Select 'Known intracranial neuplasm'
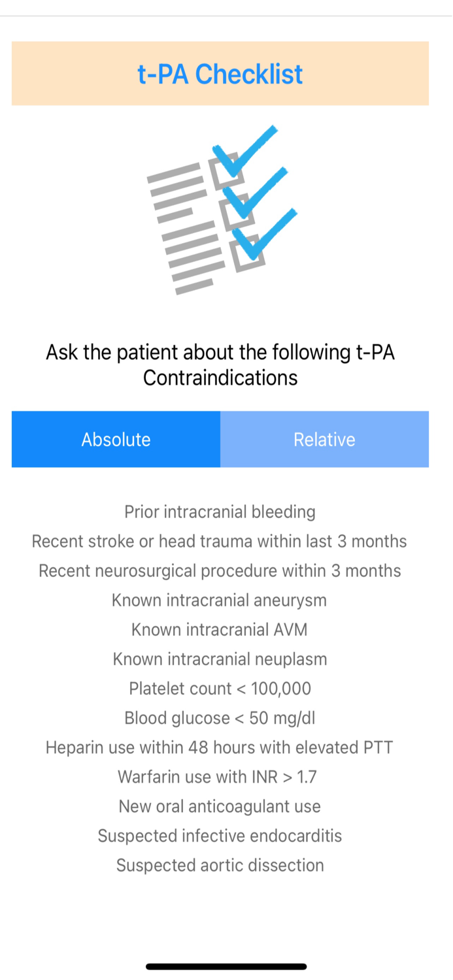 pos(220,659)
